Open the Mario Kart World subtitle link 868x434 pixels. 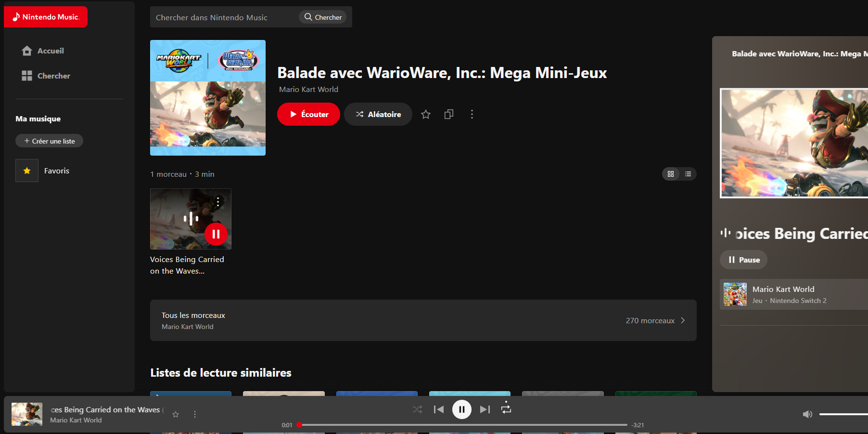308,89
